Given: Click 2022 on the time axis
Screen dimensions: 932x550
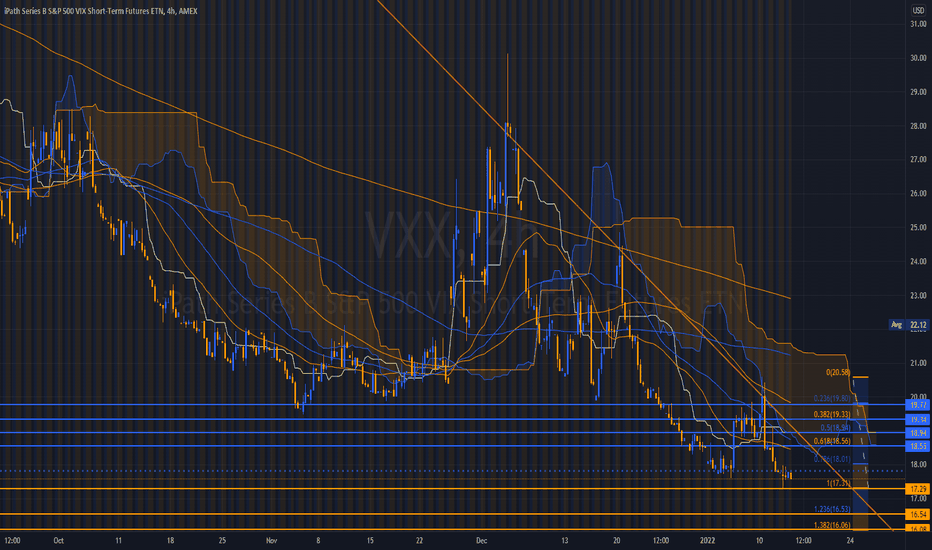Looking at the screenshot, I should (x=707, y=540).
